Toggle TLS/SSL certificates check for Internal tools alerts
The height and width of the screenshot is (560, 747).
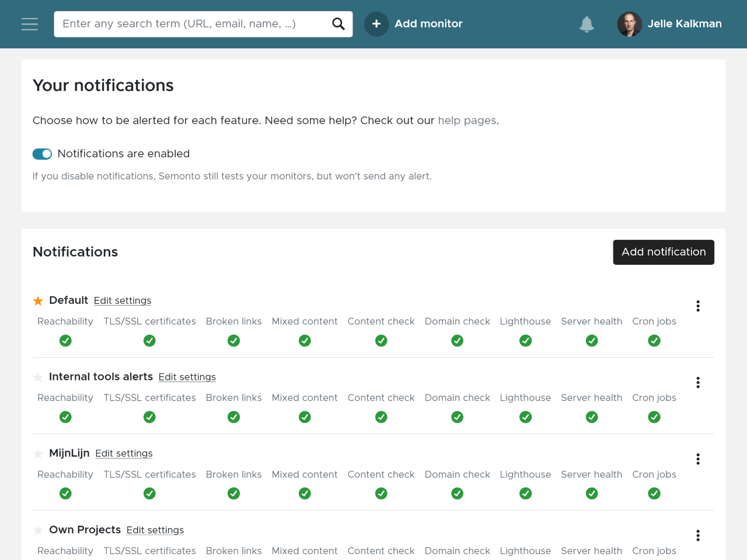[x=149, y=417]
